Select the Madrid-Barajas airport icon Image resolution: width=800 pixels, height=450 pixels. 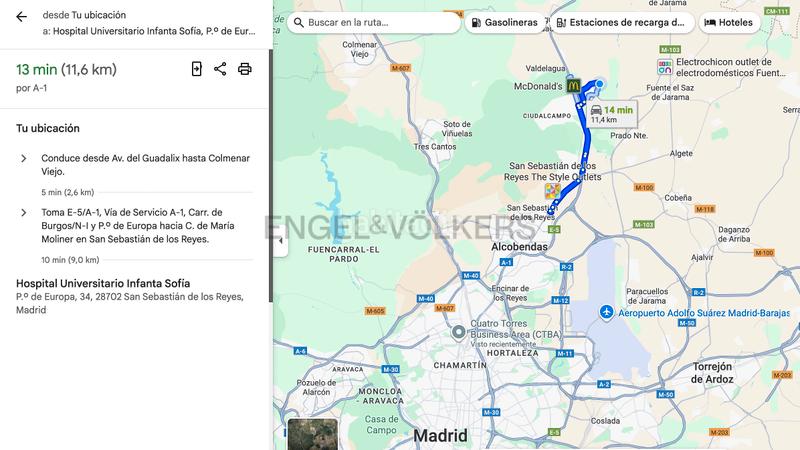coord(606,312)
